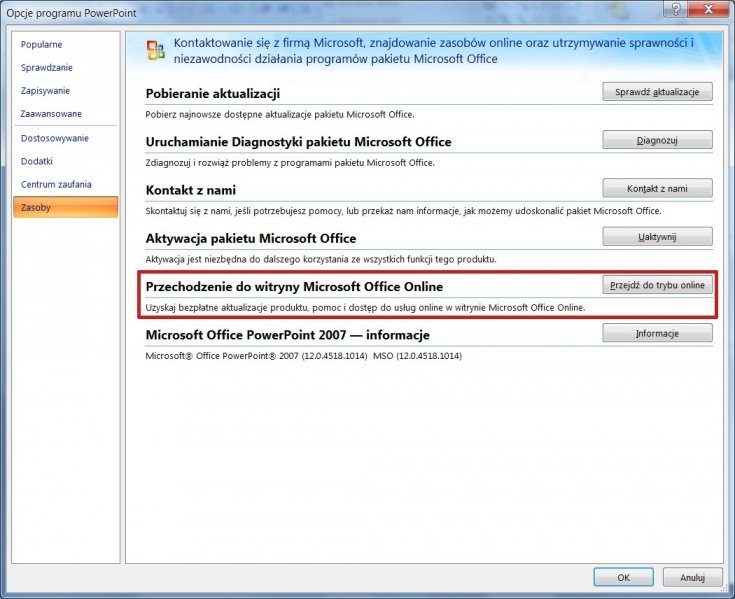This screenshot has width=735, height=599.
Task: Close the PowerPoint options dialog
Action: tap(709, 10)
